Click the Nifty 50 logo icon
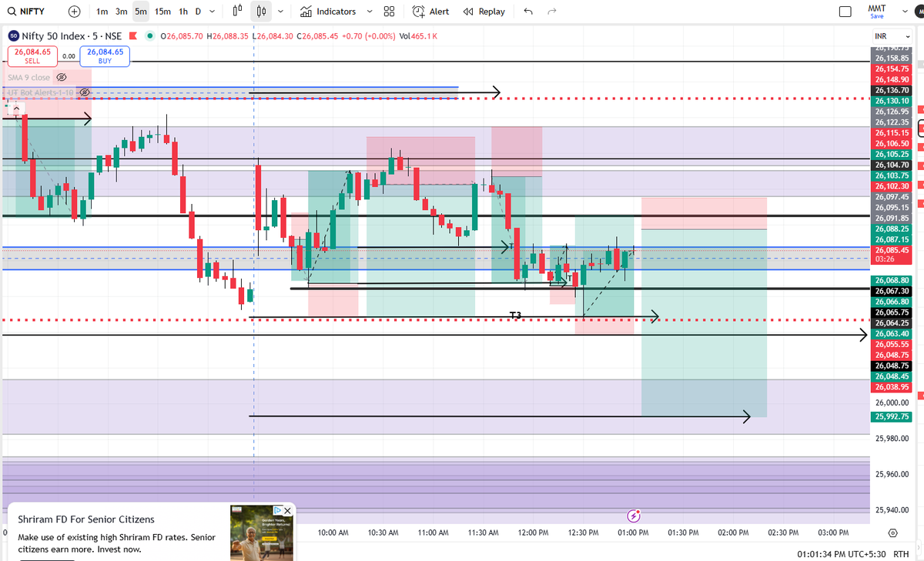 pyautogui.click(x=13, y=35)
